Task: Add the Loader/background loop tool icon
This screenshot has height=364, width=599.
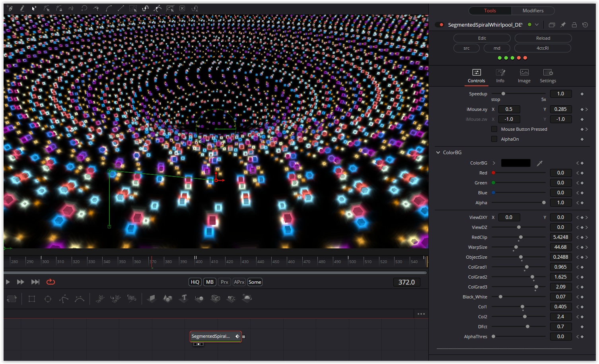Action: point(12,299)
